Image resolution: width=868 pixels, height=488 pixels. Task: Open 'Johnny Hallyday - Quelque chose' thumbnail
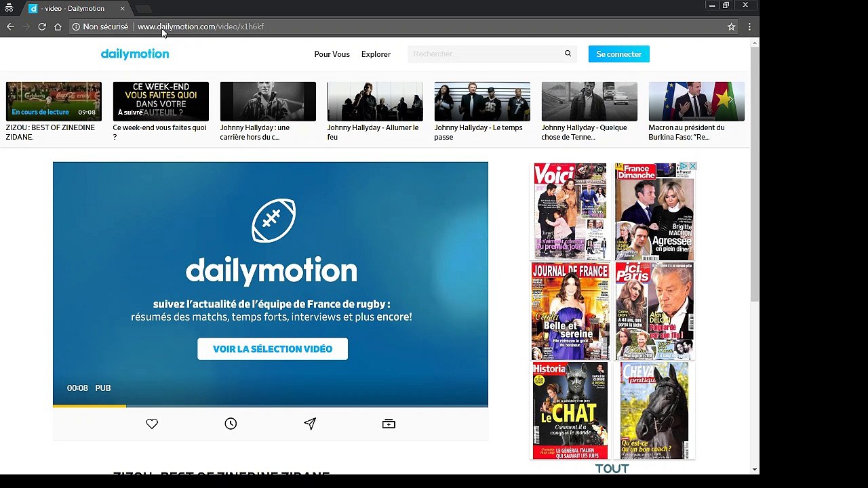(x=589, y=102)
